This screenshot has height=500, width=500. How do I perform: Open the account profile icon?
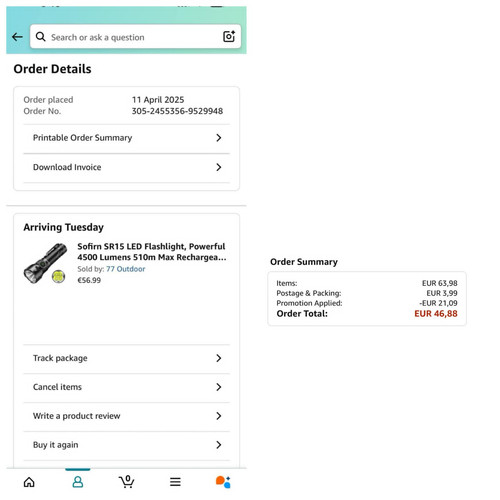(x=78, y=482)
